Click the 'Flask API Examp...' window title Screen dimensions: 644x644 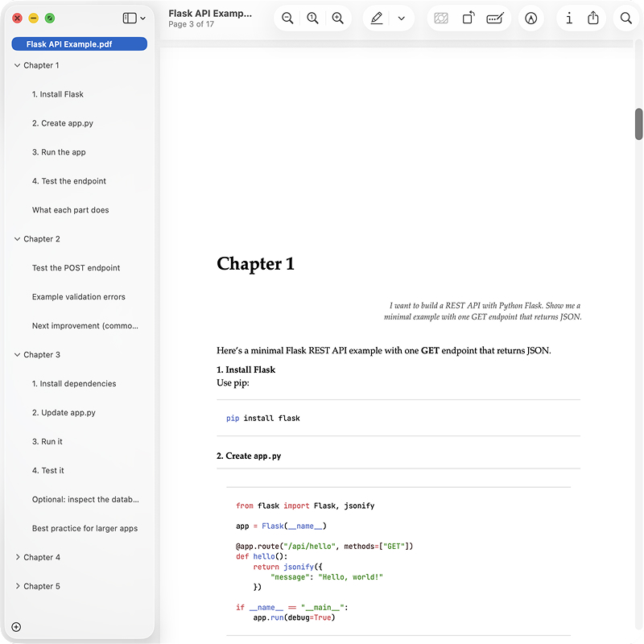tap(210, 14)
